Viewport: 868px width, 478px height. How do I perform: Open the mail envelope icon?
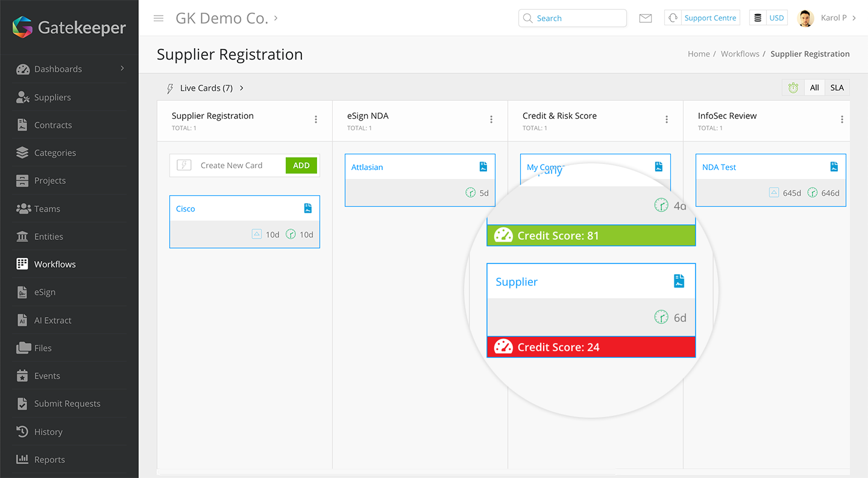pyautogui.click(x=646, y=18)
